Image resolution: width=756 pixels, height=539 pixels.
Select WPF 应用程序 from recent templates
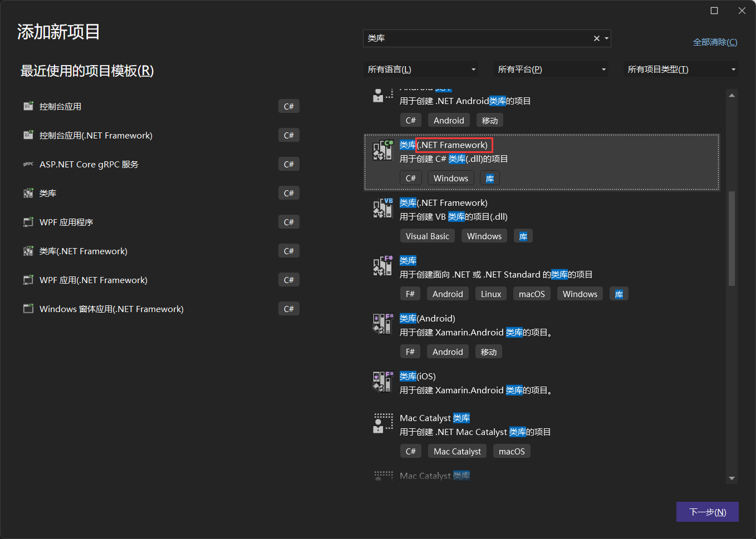(x=66, y=222)
